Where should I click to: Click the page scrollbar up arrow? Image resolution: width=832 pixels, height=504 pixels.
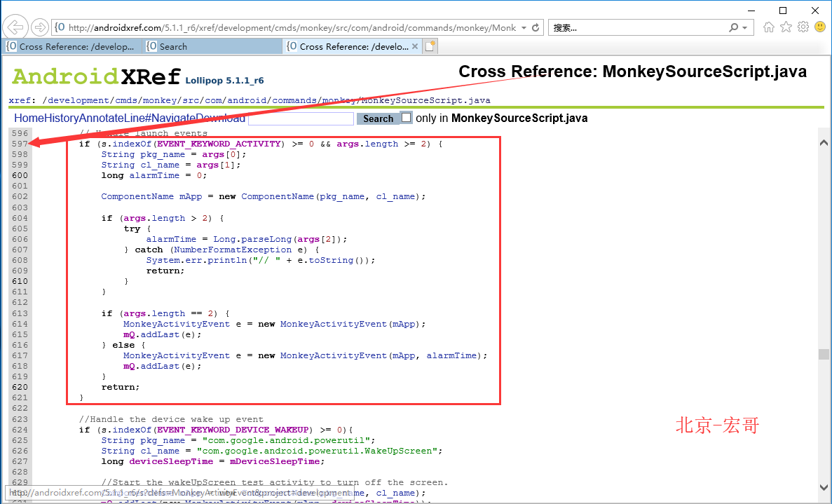pyautogui.click(x=824, y=143)
